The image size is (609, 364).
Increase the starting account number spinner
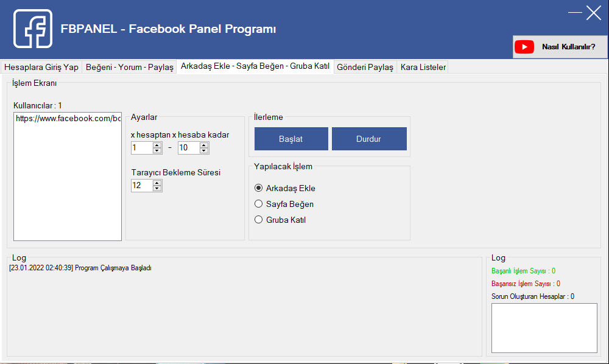click(157, 145)
